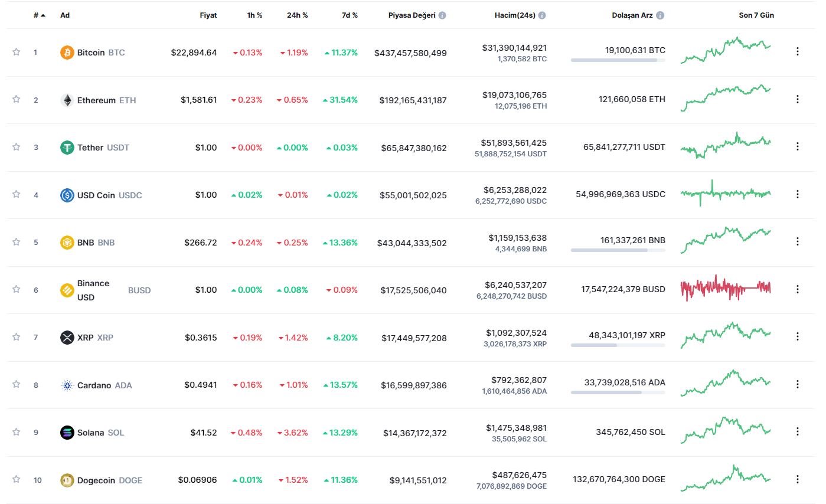This screenshot has width=826, height=504.
Task: Sort the table by Fiyat column
Action: tap(208, 15)
